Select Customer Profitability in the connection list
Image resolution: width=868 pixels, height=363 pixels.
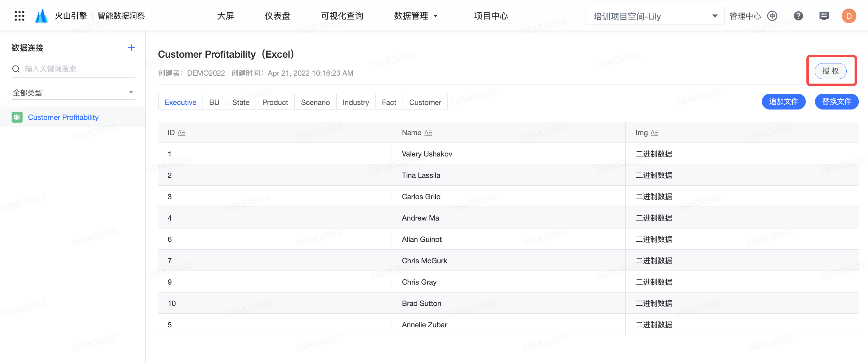63,117
